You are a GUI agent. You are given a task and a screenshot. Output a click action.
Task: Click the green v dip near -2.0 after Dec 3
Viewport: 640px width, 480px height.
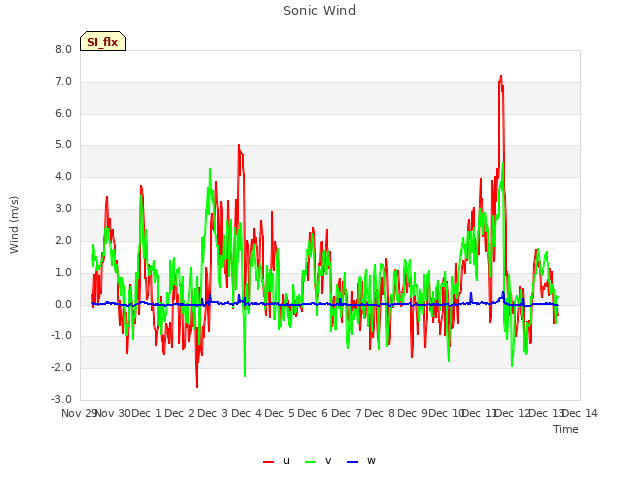pyautogui.click(x=245, y=375)
